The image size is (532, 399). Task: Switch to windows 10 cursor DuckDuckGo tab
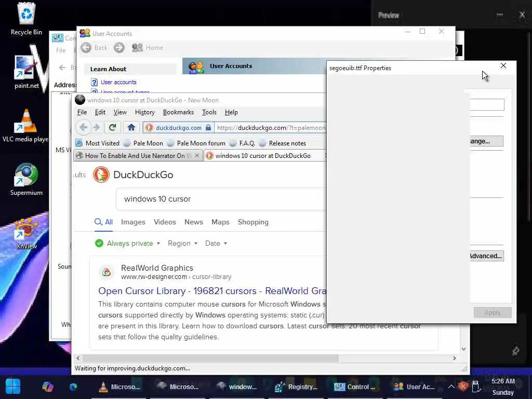263,155
